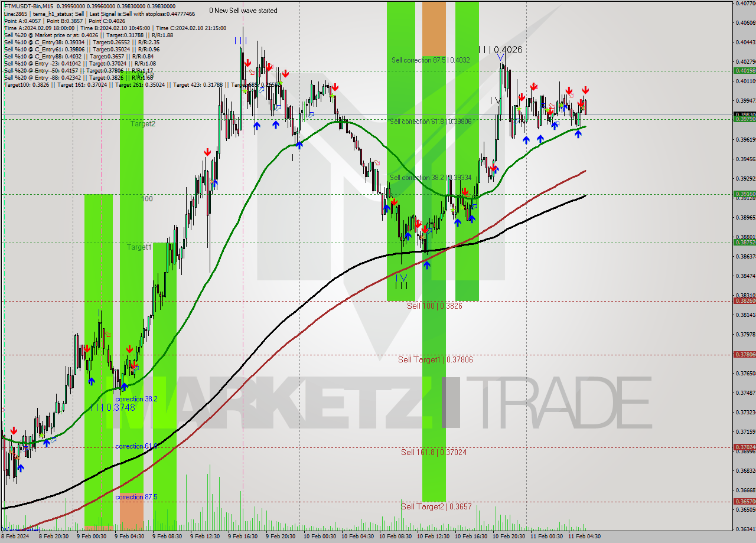This screenshot has height=543, width=756.
Task: Select the '0 New Sell wave started' text
Action: (243, 11)
